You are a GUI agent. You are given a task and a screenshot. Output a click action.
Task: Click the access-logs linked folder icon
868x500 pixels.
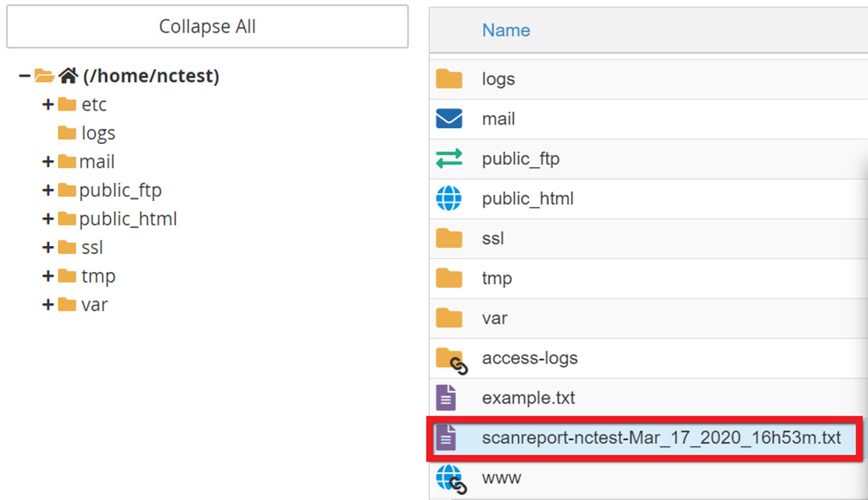451,360
